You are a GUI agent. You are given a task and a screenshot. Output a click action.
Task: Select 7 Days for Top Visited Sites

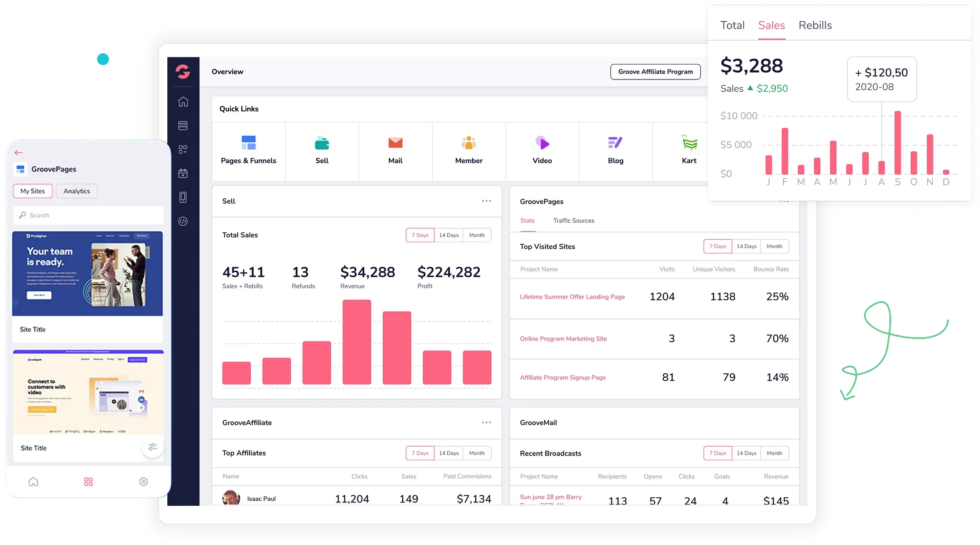[718, 246]
